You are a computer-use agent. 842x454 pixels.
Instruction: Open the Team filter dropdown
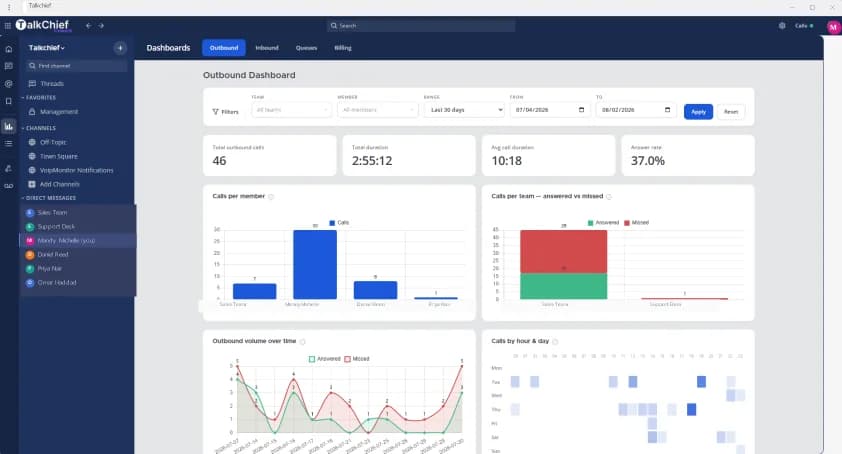pos(292,110)
